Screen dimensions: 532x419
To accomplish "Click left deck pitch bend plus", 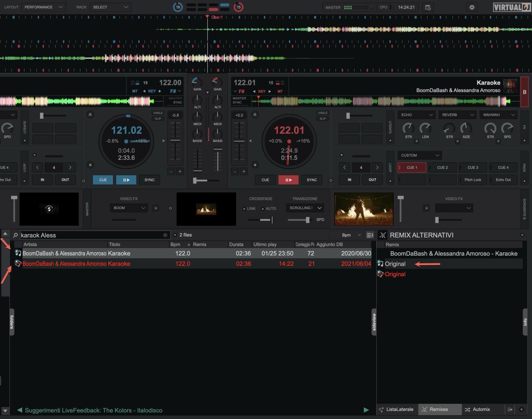I will point(180,171).
